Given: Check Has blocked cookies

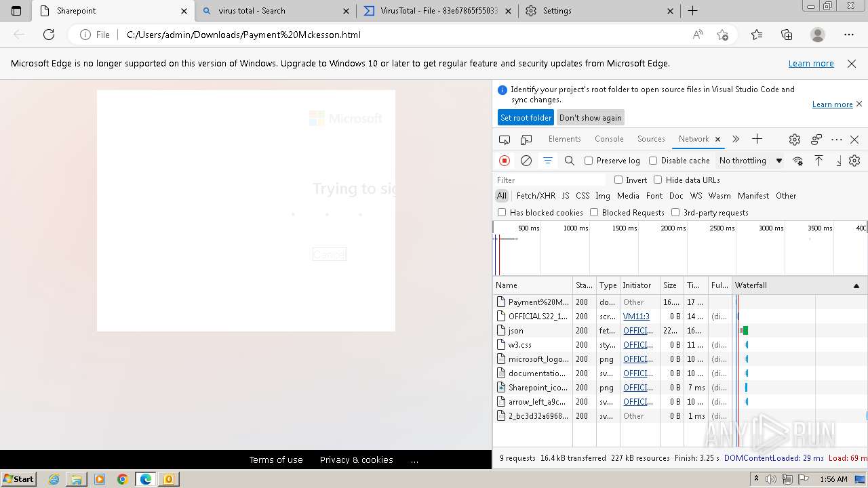Looking at the screenshot, I should 502,212.
